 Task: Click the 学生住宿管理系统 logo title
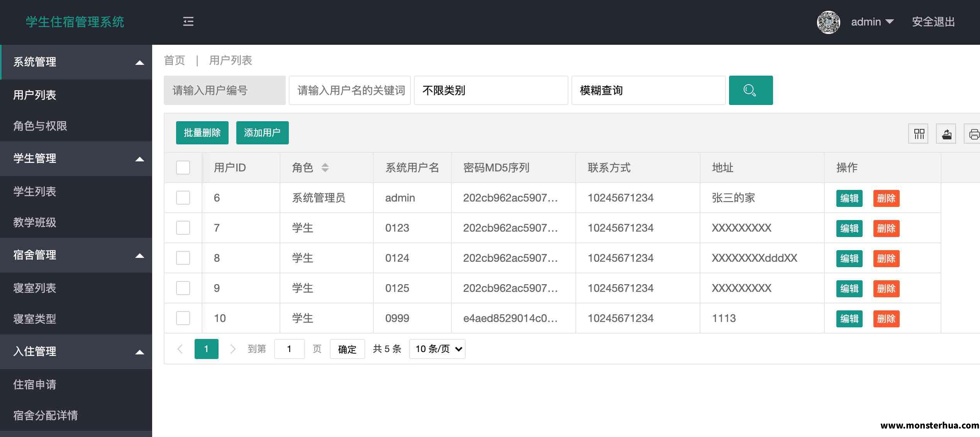(x=75, y=22)
